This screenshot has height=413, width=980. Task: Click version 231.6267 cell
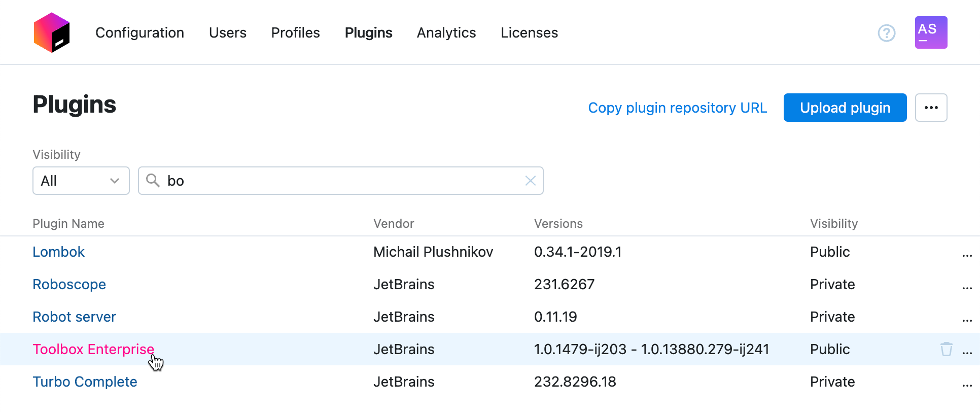564,284
